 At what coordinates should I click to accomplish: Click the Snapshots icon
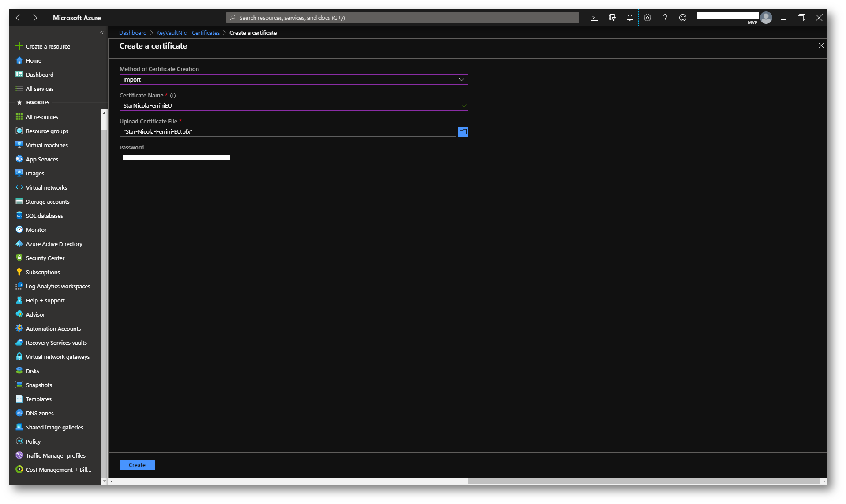tap(19, 385)
